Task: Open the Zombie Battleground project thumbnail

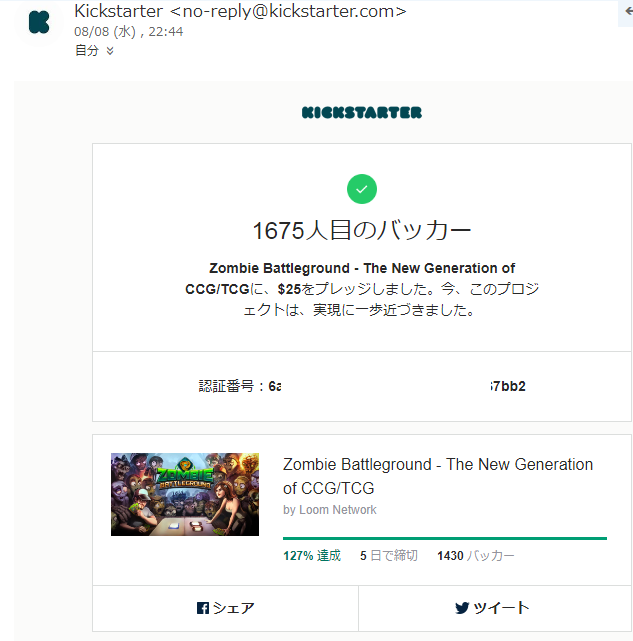Action: (x=185, y=494)
